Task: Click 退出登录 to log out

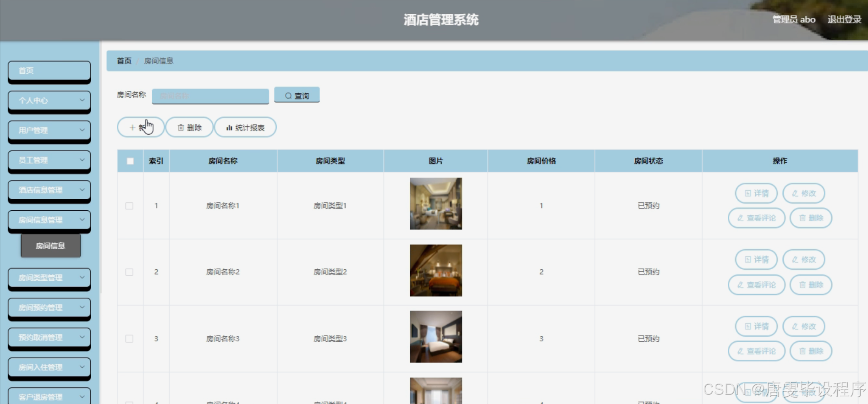Action: (x=844, y=19)
